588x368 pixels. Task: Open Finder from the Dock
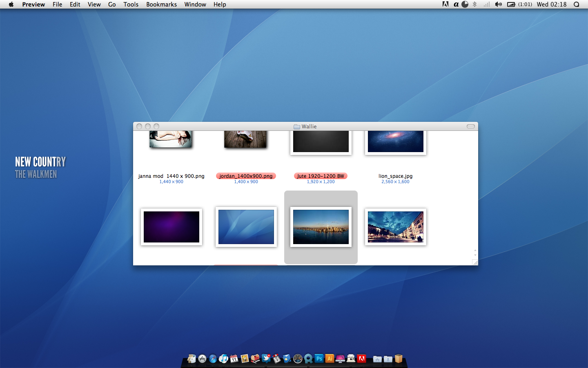192,359
